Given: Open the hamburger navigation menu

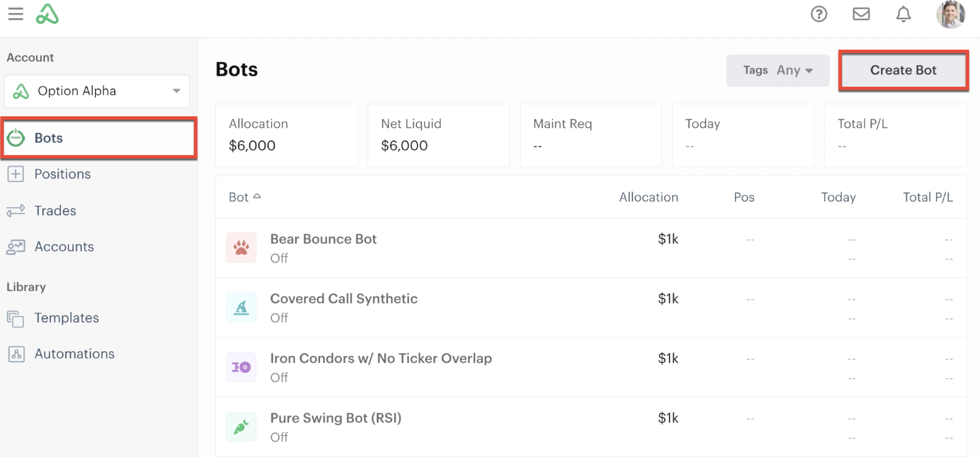Looking at the screenshot, I should (16, 14).
